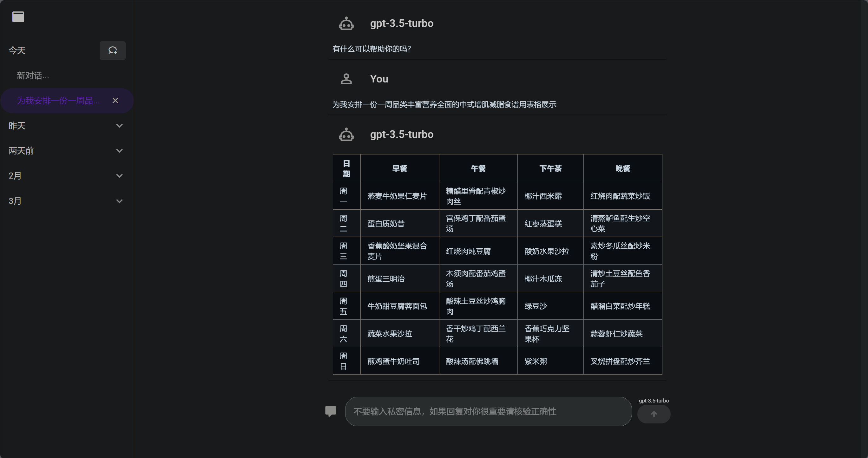The width and height of the screenshot is (868, 458).
Task: Click cell 木须肉配番茄鸡蛋汤
Action: [x=478, y=278]
